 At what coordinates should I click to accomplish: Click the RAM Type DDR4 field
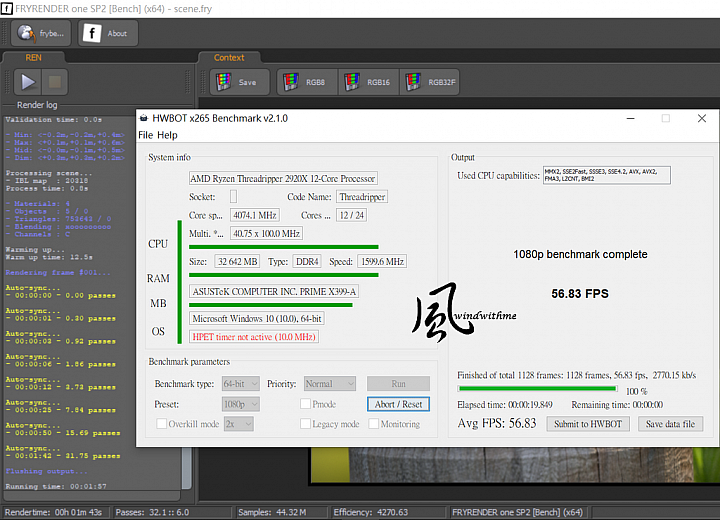coord(307,261)
